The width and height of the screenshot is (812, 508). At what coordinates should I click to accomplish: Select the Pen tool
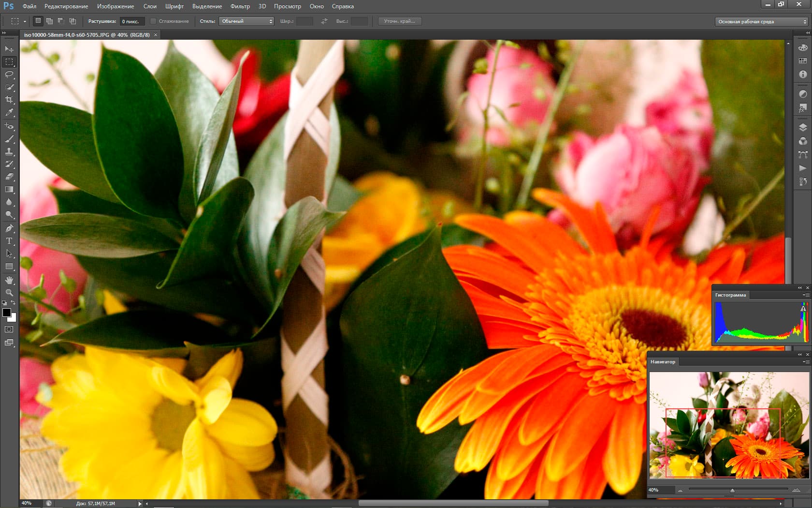pyautogui.click(x=9, y=228)
